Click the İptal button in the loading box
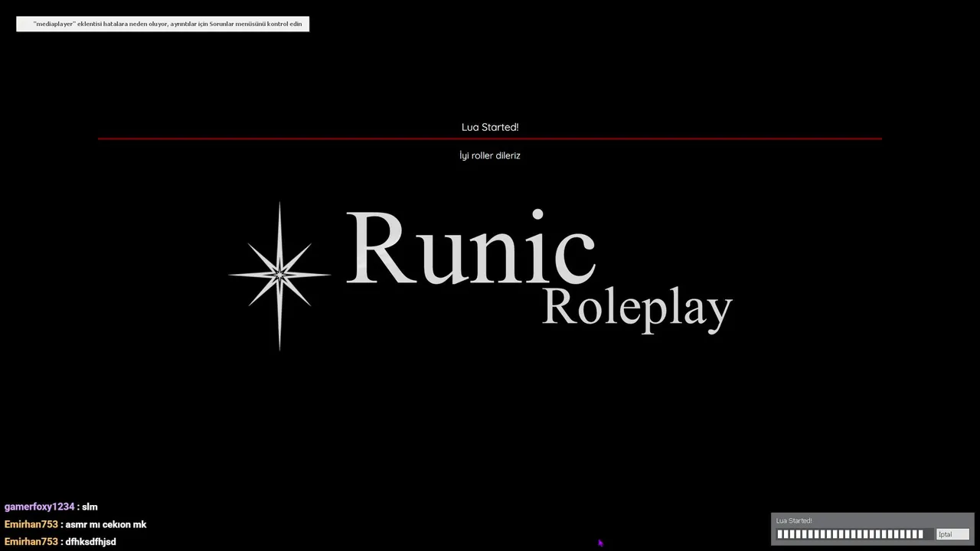This screenshot has width=980, height=551. tap(952, 534)
